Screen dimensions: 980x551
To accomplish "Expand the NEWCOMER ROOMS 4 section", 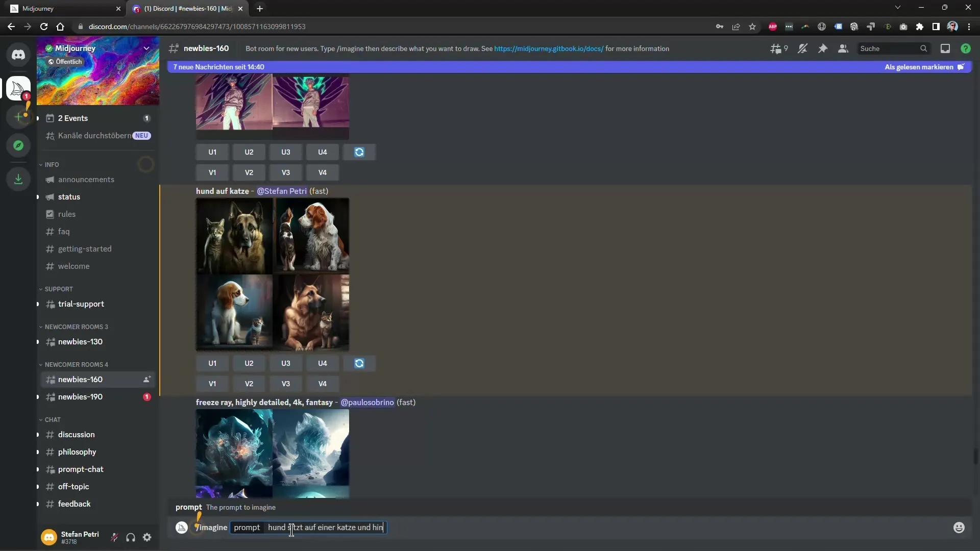I will pyautogui.click(x=76, y=364).
